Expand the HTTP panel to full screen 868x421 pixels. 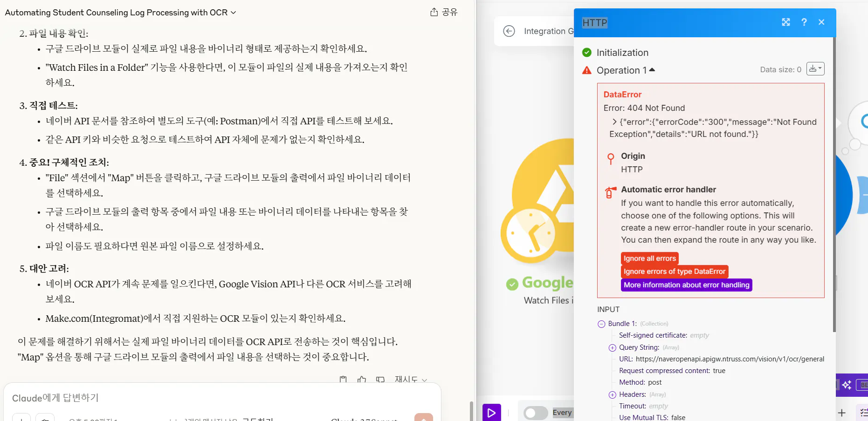pyautogui.click(x=786, y=22)
